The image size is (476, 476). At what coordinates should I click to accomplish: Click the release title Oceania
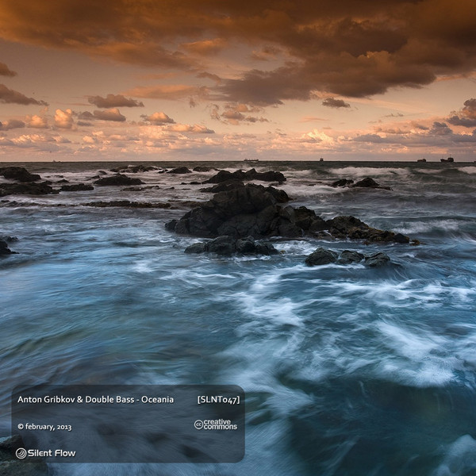pyautogui.click(x=157, y=399)
